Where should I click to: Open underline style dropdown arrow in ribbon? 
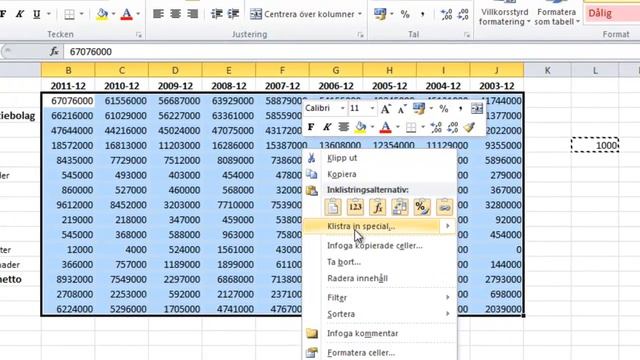(x=49, y=14)
